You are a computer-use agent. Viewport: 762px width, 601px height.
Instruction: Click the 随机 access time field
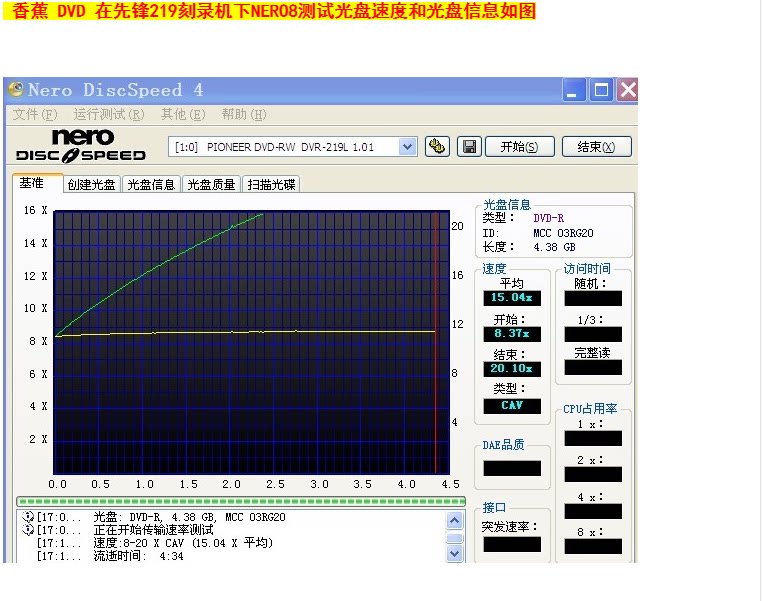[x=593, y=298]
